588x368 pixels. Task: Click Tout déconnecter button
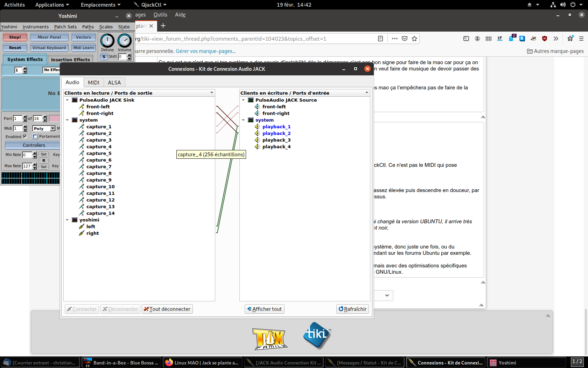[x=167, y=309]
